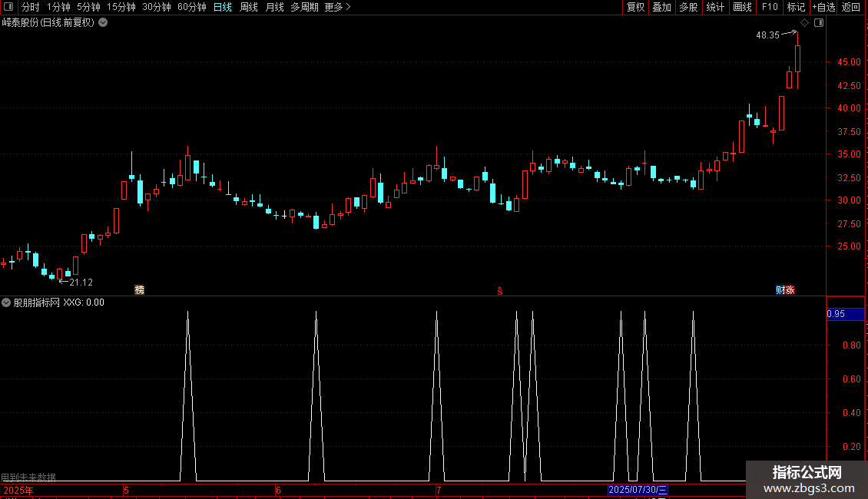Screen dimensions: 868x499
Task: Switch to 周线 weekly chart
Action: click(x=249, y=7)
